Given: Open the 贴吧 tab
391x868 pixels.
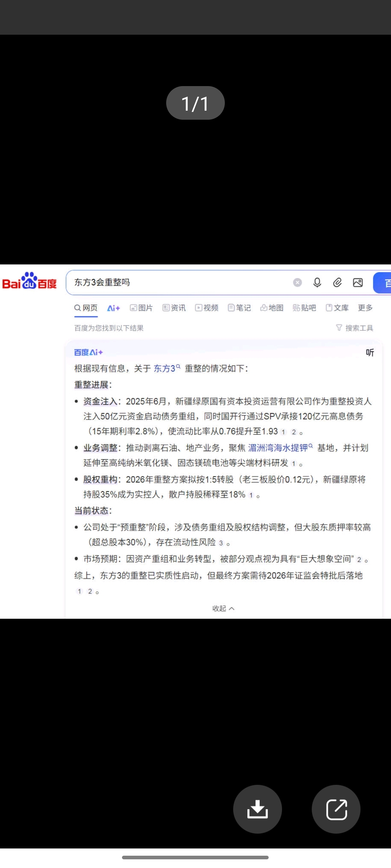Looking at the screenshot, I should pyautogui.click(x=304, y=308).
